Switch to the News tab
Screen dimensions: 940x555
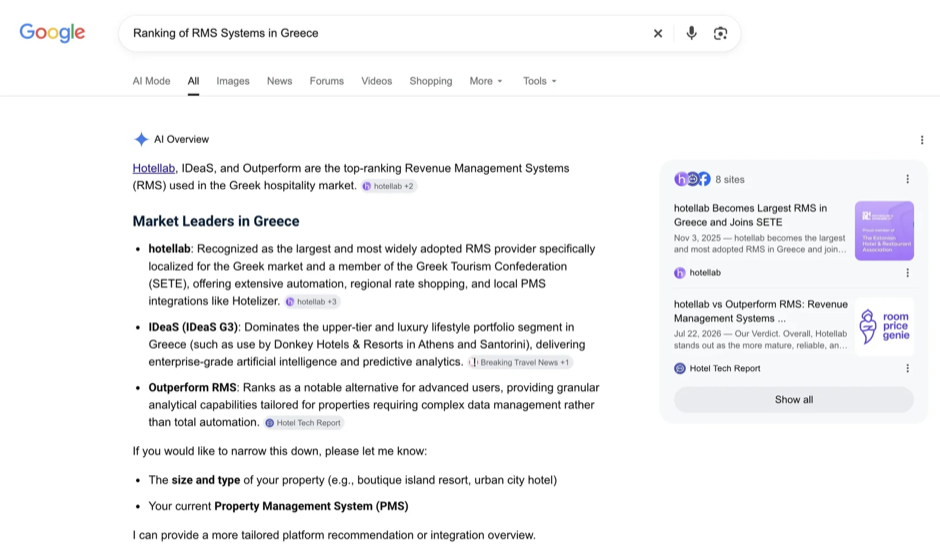tap(279, 81)
